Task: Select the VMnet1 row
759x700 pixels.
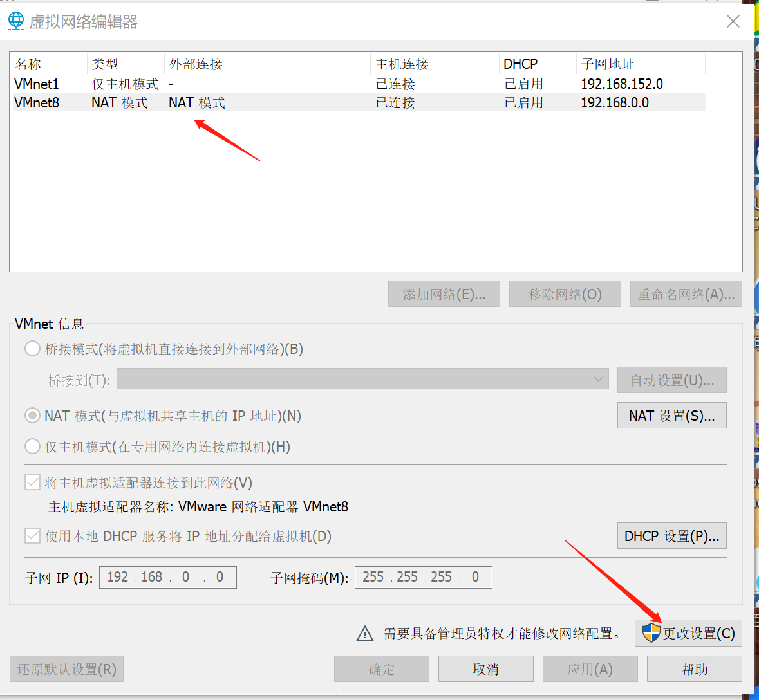Action: (359, 84)
